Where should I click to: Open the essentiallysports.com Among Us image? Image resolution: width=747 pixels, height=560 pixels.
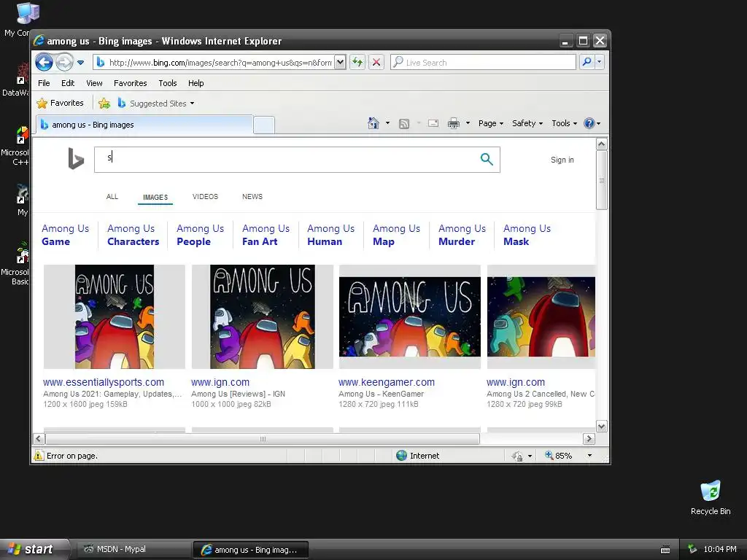115,316
